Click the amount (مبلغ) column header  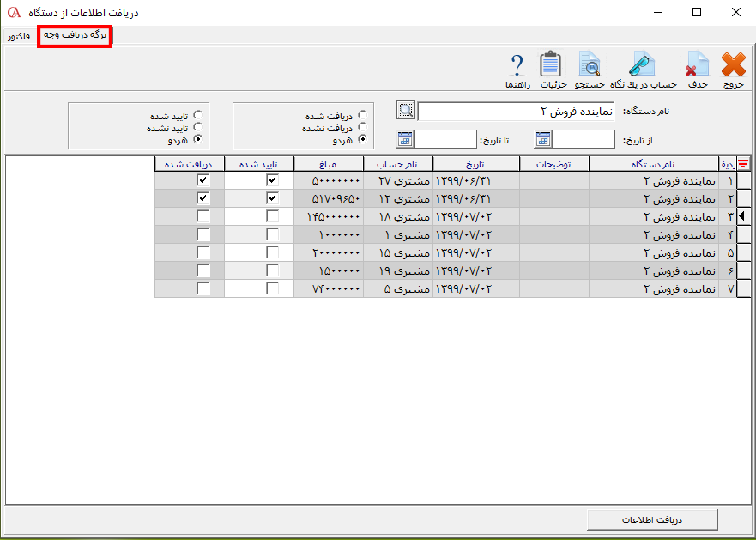(x=328, y=163)
